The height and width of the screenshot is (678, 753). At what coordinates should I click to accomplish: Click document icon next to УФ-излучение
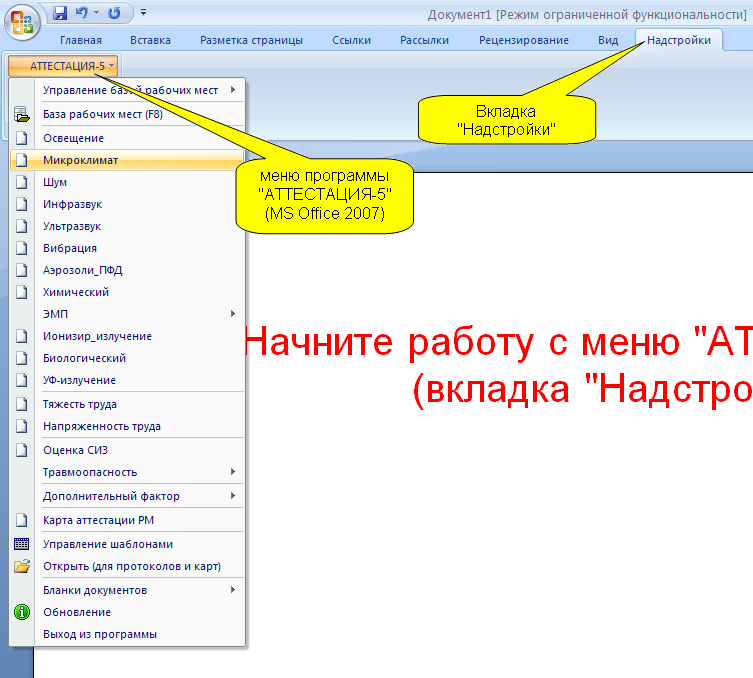pos(22,380)
